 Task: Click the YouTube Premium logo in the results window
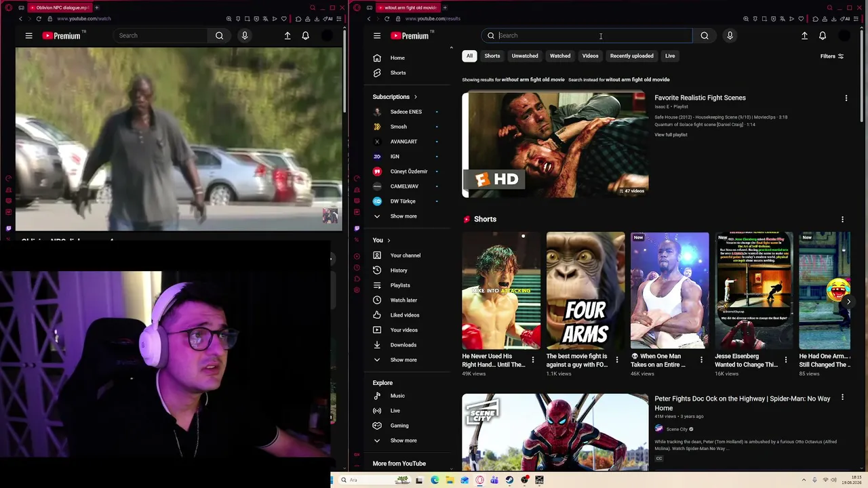click(410, 35)
